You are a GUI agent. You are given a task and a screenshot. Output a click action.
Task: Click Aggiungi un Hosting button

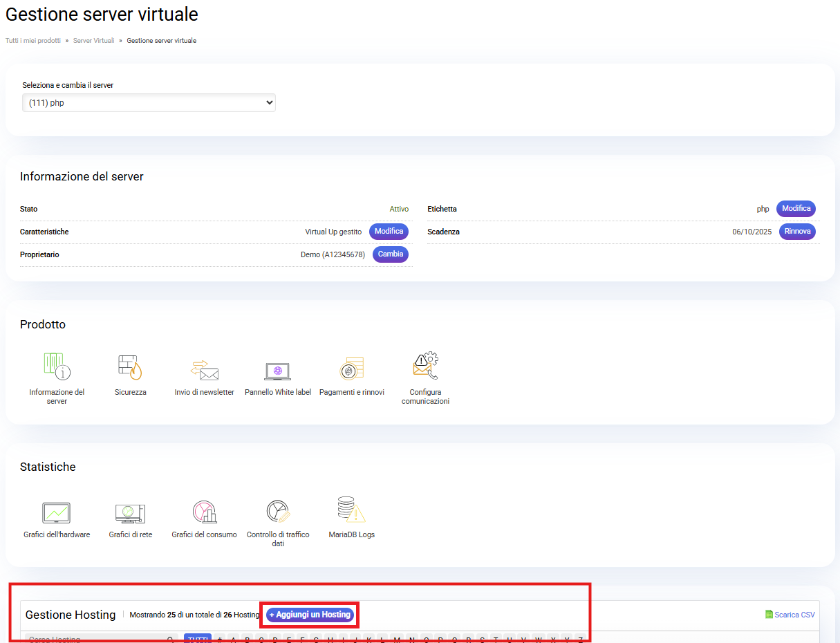310,615
